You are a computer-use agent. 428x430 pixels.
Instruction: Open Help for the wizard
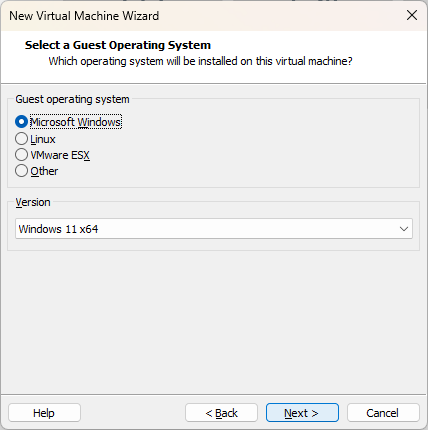pyautogui.click(x=44, y=413)
